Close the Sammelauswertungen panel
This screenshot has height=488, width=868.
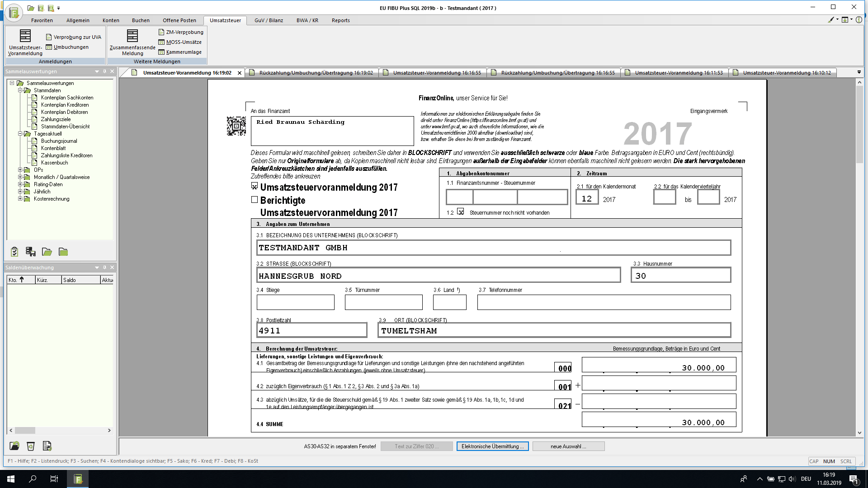(x=112, y=71)
